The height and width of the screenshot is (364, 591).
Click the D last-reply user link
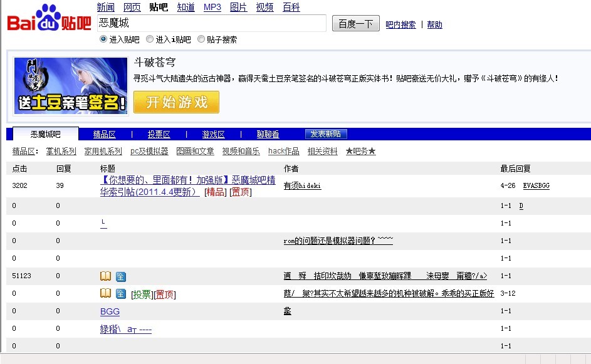click(521, 205)
